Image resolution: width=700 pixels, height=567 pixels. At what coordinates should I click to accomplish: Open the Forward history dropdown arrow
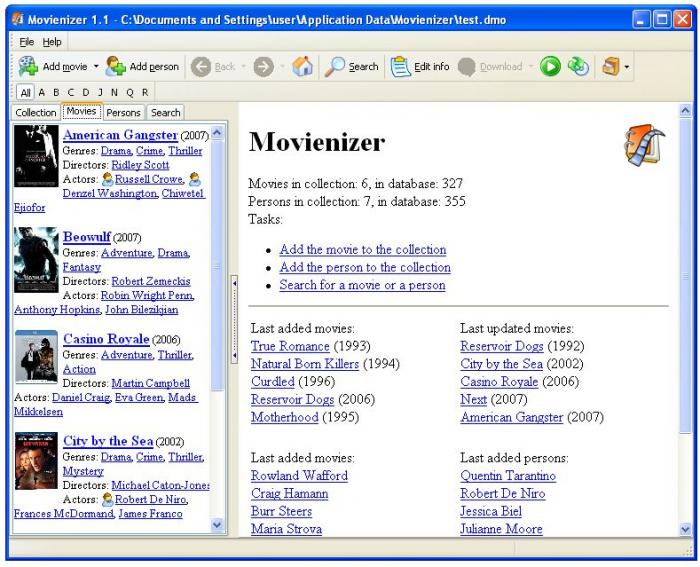(283, 67)
